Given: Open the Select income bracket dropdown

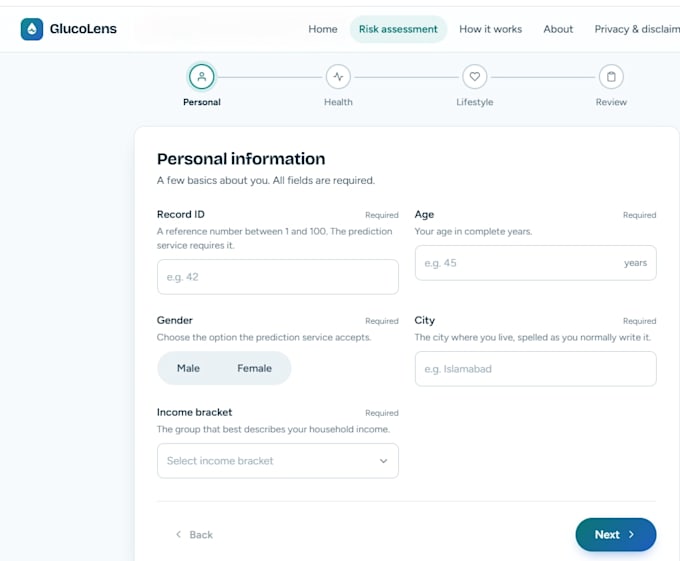Looking at the screenshot, I should (x=278, y=461).
